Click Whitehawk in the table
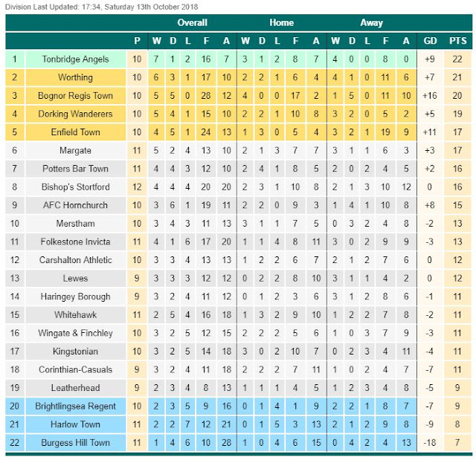Viewport: 476px width, 460px height. 75,314
